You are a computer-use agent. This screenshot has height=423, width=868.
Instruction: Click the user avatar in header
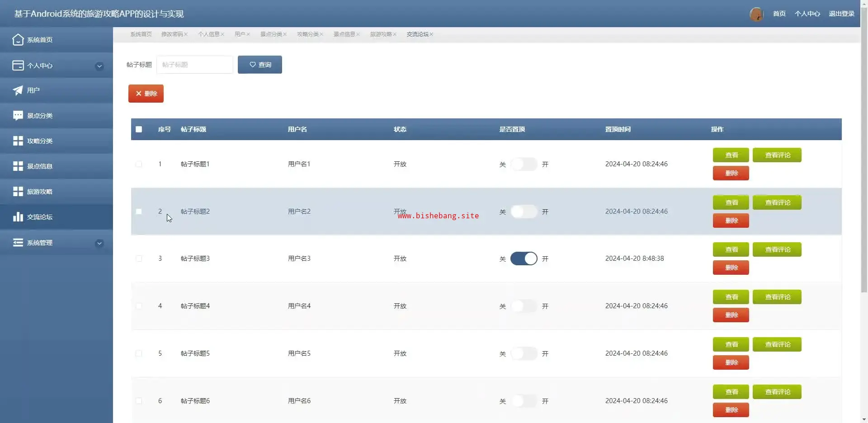pyautogui.click(x=756, y=14)
